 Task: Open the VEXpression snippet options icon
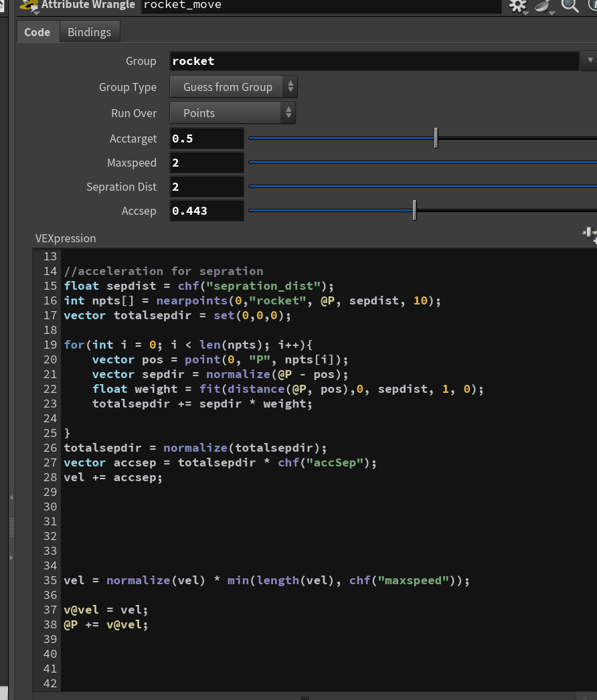pos(590,234)
